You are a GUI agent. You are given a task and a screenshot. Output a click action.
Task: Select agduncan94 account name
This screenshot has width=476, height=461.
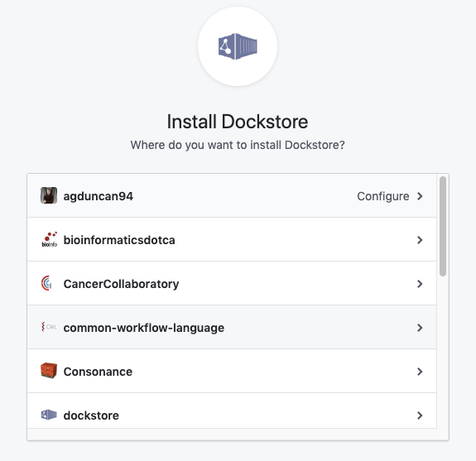click(98, 196)
